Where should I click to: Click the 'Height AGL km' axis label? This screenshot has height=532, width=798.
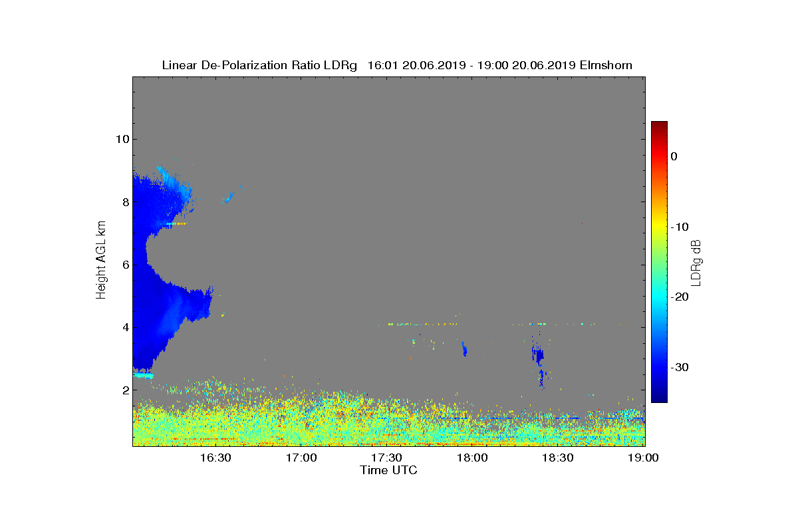tap(101, 261)
